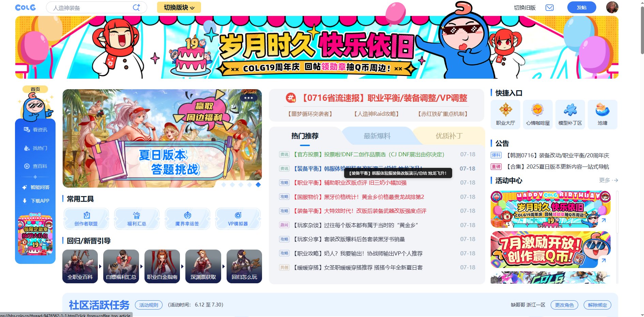This screenshot has width=644, height=317.
Task: Click the carousel three-dots icon
Action: 248,98
